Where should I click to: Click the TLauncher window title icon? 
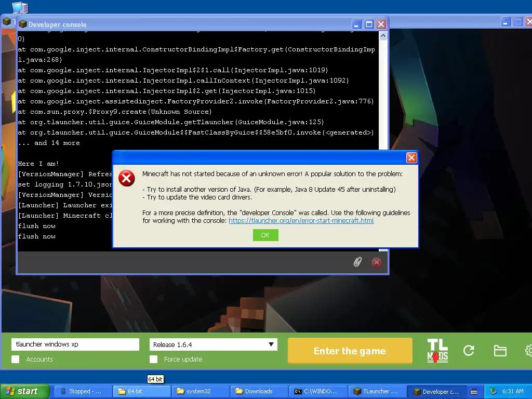(6, 21)
